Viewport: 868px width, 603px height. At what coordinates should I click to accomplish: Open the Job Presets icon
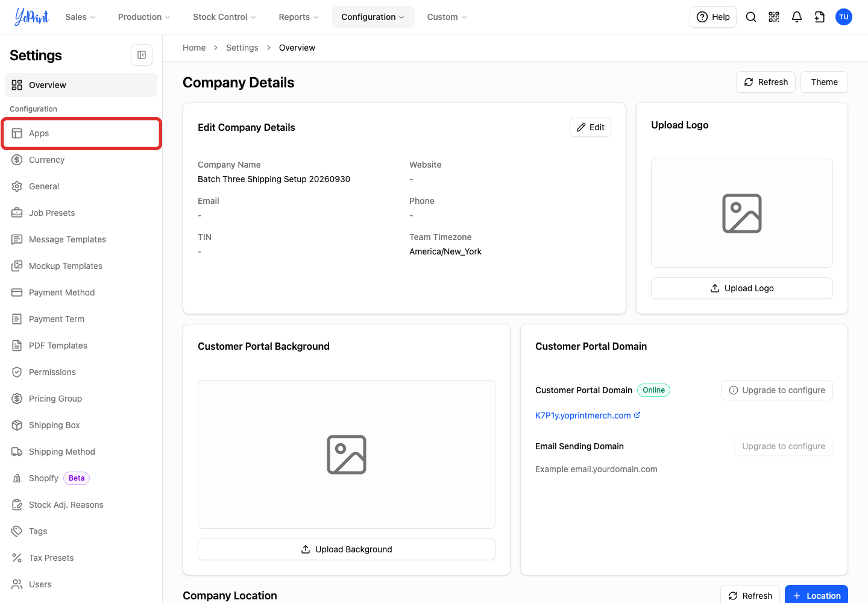click(x=17, y=213)
